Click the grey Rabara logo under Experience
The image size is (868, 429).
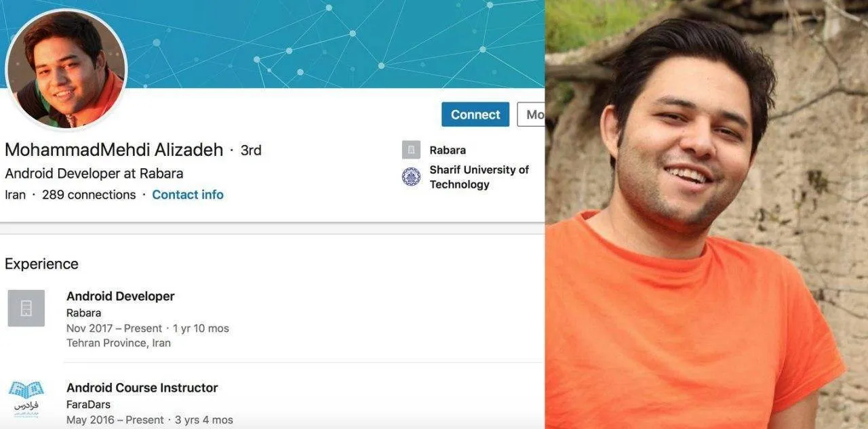tap(26, 308)
